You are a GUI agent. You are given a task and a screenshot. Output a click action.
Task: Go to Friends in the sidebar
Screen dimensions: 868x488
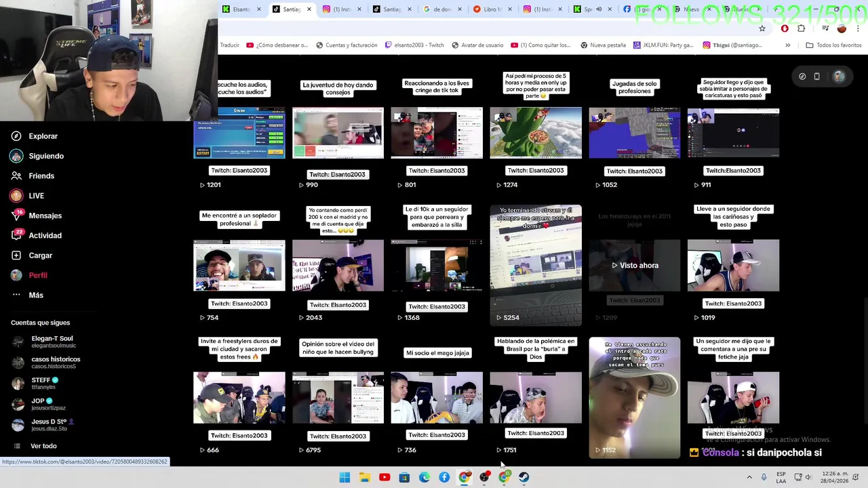pyautogui.click(x=33, y=176)
